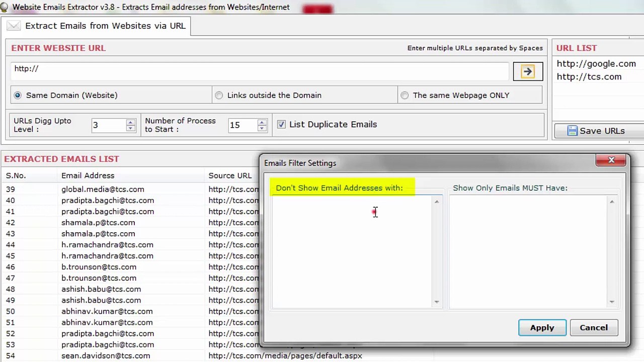The height and width of the screenshot is (362, 644).
Task: Select shamala.p@tcs.com in row 43
Action: click(98, 233)
